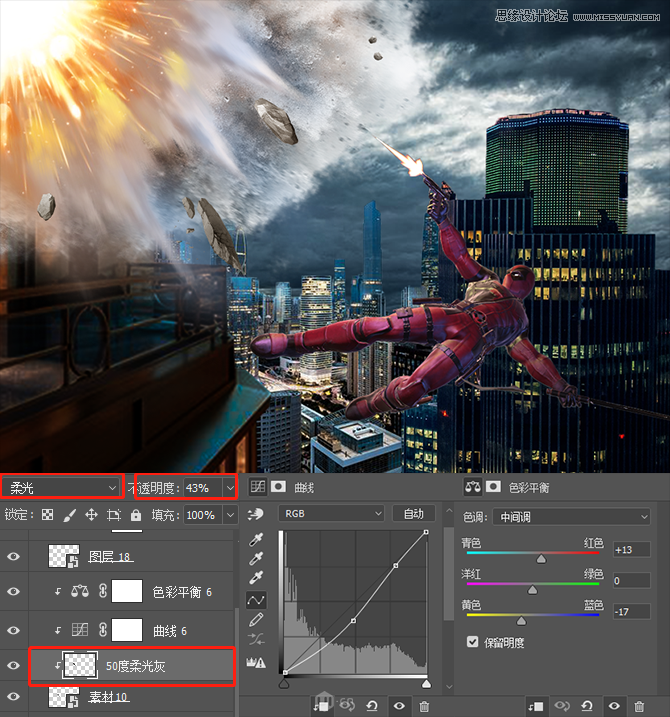Click the fill 100% field
This screenshot has width=670, height=717.
[x=204, y=515]
